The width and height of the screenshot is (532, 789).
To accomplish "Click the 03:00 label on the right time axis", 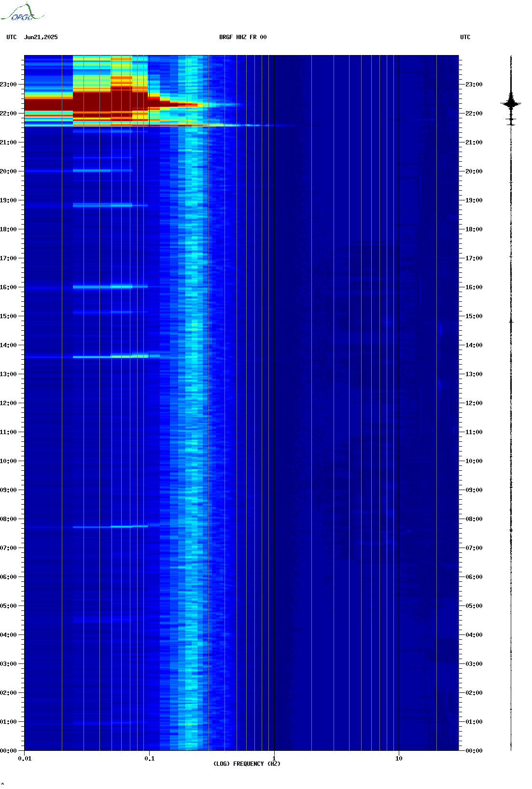I will [474, 664].
